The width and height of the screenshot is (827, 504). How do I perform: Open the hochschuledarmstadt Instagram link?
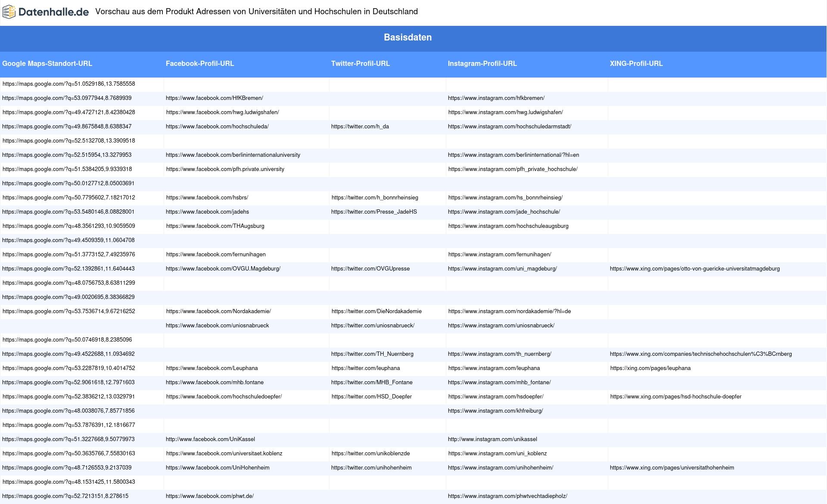pos(510,127)
